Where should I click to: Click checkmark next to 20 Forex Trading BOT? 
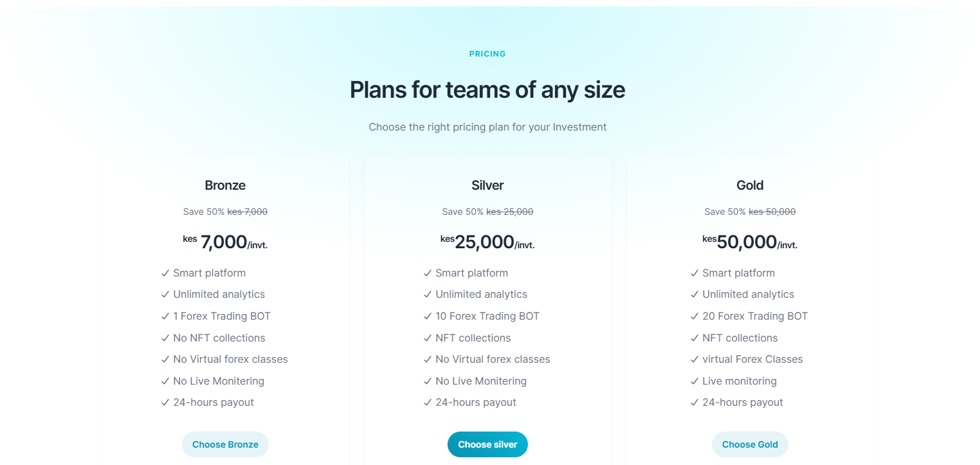(694, 316)
